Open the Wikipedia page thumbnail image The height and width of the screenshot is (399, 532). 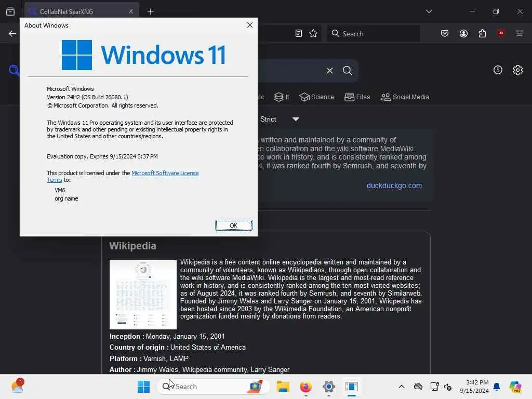tap(143, 295)
